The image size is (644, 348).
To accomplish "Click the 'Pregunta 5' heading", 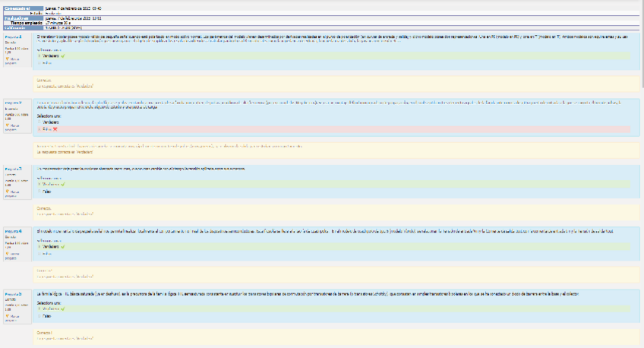I will 13,294.
